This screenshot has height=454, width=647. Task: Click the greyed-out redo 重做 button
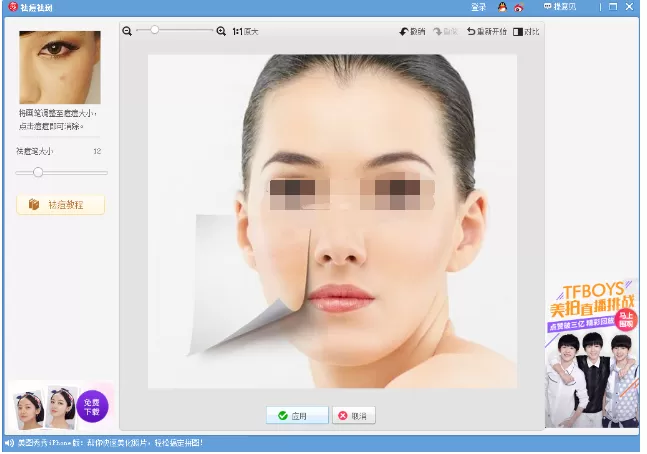pos(446,31)
